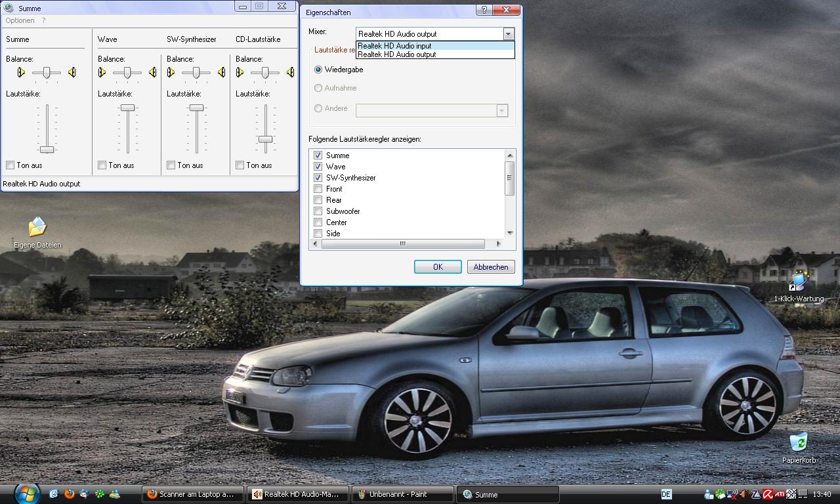Click the Avira umbrella tray icon
This screenshot has height=504, width=840.
click(767, 494)
